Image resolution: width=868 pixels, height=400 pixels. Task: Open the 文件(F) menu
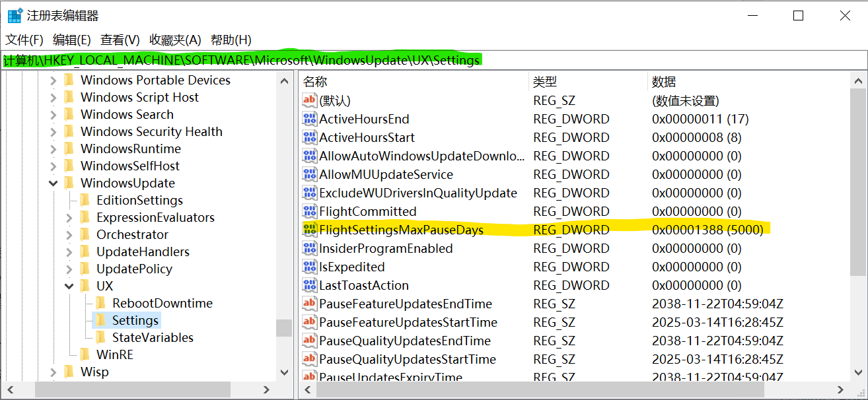click(24, 40)
